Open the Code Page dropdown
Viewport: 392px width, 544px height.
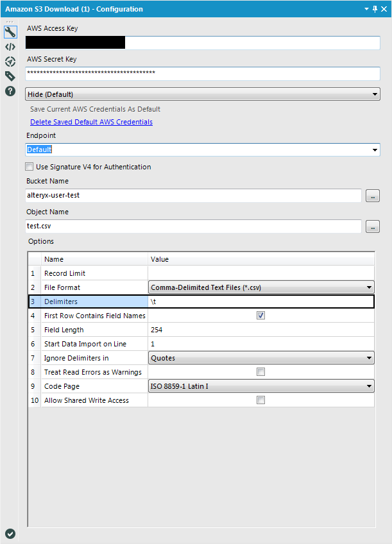261,386
